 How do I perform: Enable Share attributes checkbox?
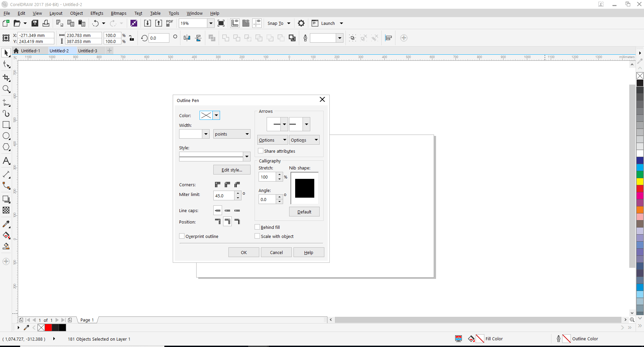[x=261, y=151]
